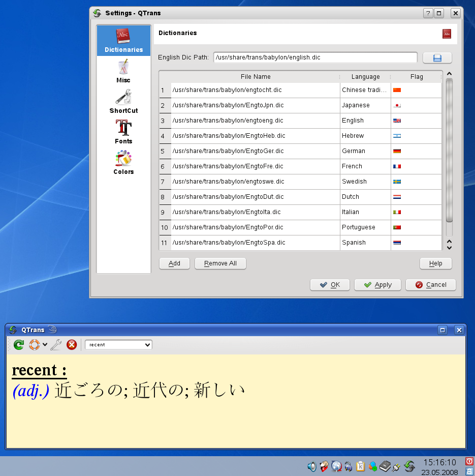Screen dimensions: 475x476
Task: Open the Colors settings page
Action: point(123,162)
